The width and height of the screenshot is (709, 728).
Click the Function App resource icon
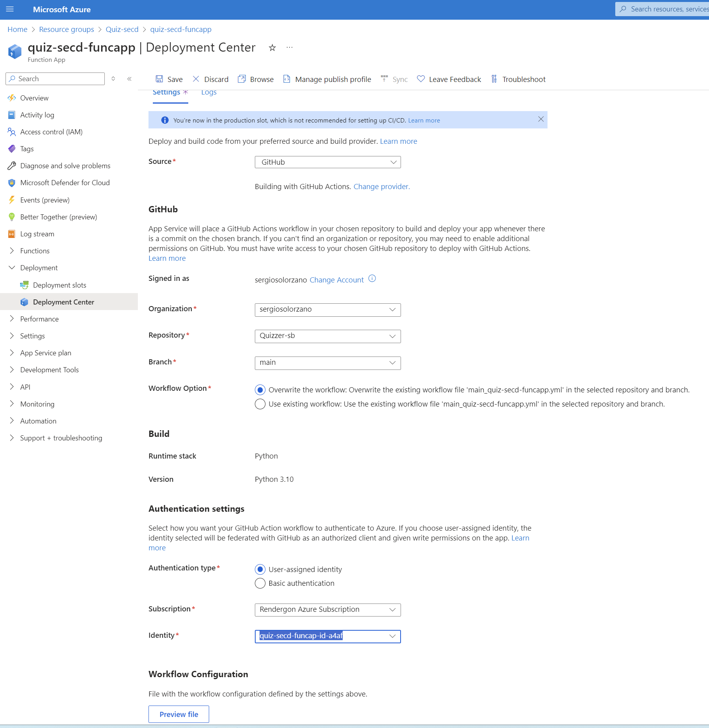[x=15, y=52]
